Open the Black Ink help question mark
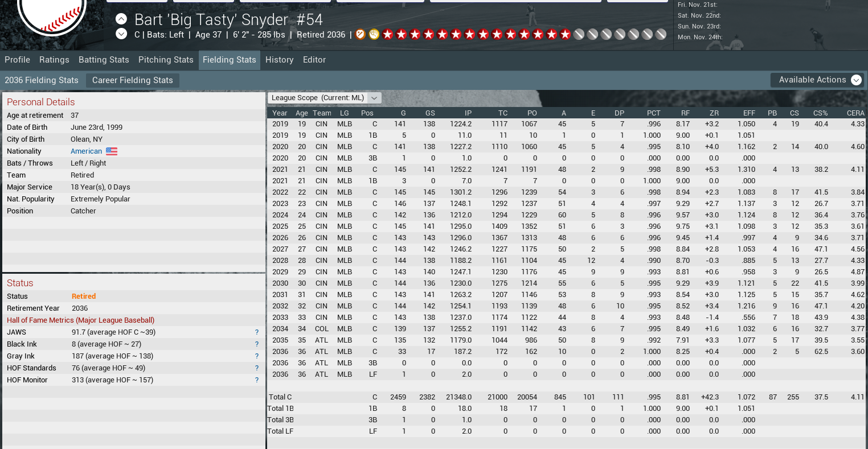Screen dimensions: 868x449 [x=257, y=344]
